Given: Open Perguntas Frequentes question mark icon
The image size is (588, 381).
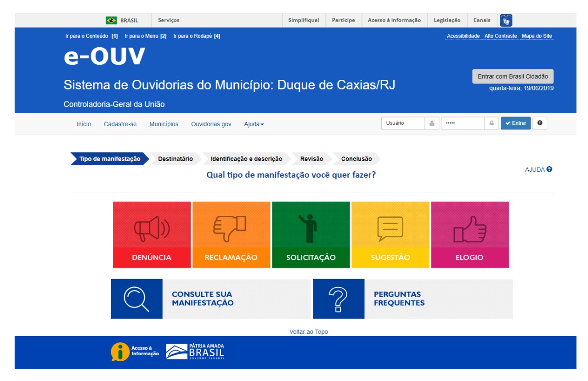Looking at the screenshot, I should pos(338,299).
